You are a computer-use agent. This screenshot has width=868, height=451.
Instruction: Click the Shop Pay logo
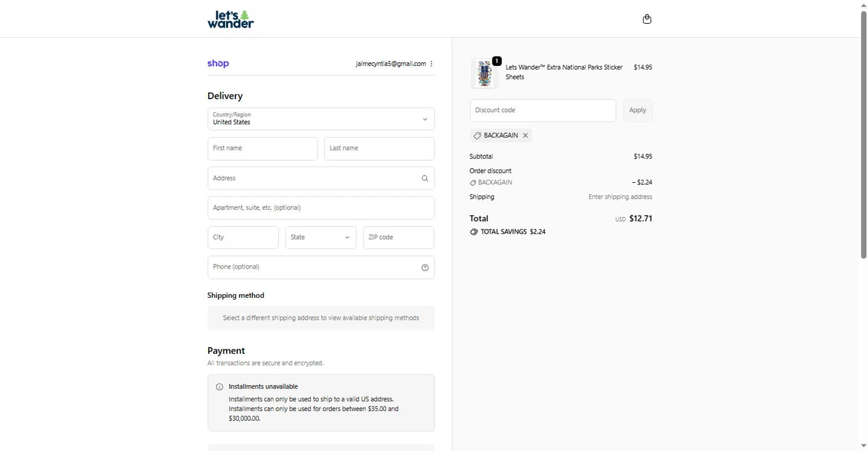tap(218, 64)
